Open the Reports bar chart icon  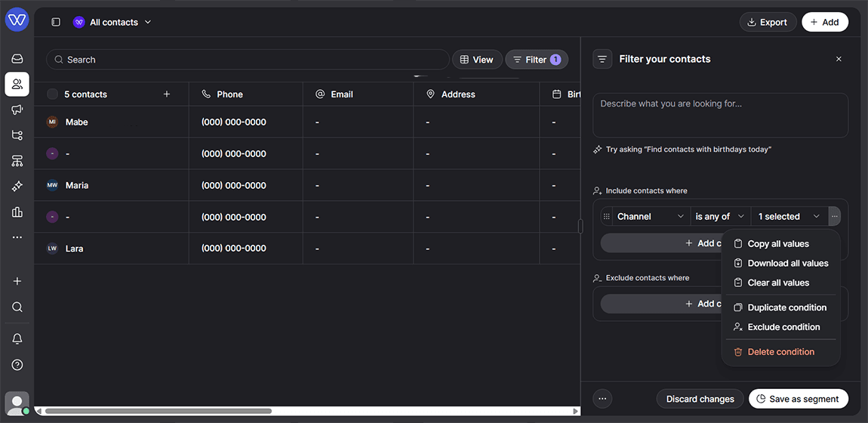(17, 212)
